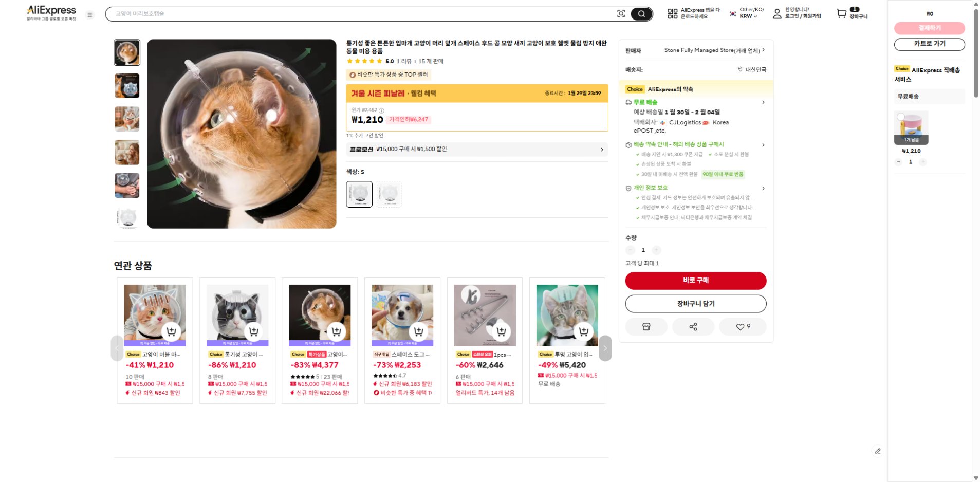This screenshot has height=482, width=980.
Task: Click the floating edit pencil icon
Action: pos(878,451)
